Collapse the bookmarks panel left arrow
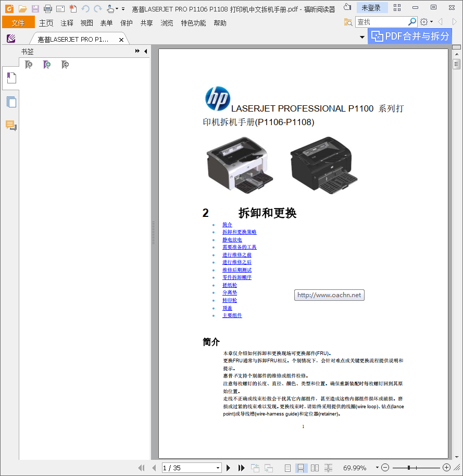 [146, 51]
